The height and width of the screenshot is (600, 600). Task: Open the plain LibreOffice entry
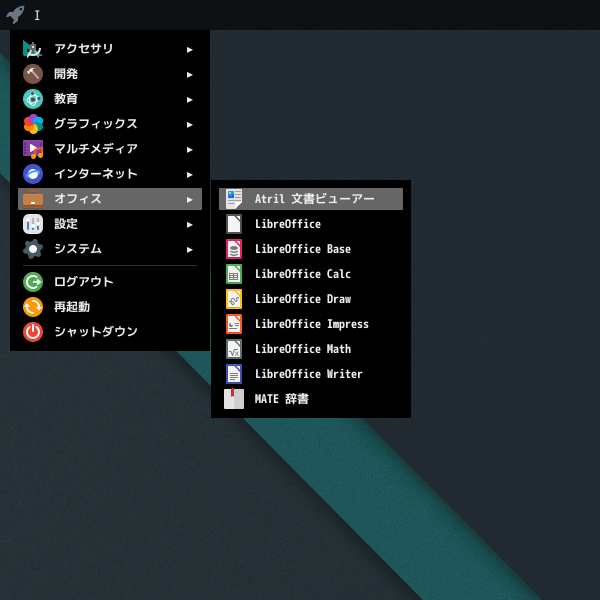pyautogui.click(x=311, y=224)
